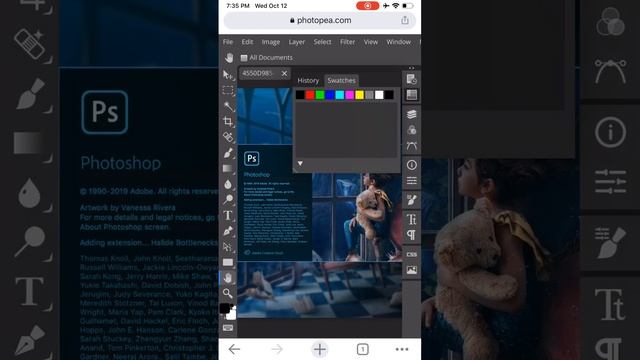Toggle the Swatches panel icon in right sidebar
This screenshot has height=360, width=640.
point(411,95)
